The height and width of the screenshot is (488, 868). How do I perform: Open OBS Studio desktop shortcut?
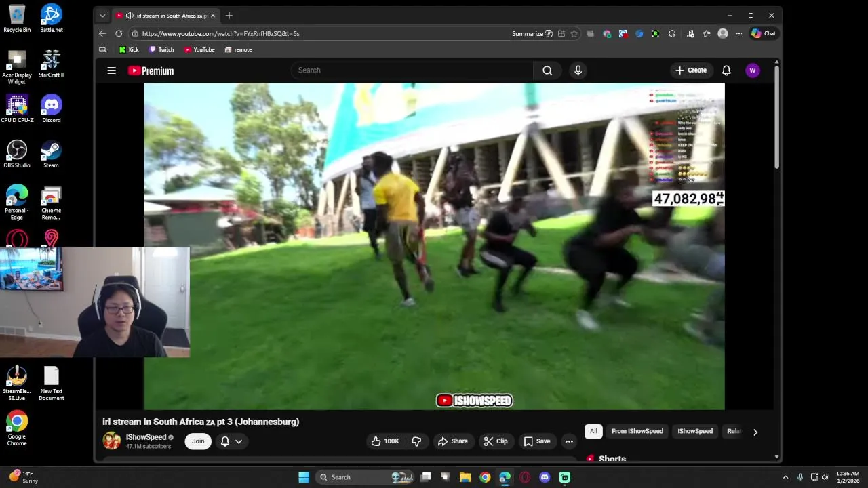pos(17,154)
